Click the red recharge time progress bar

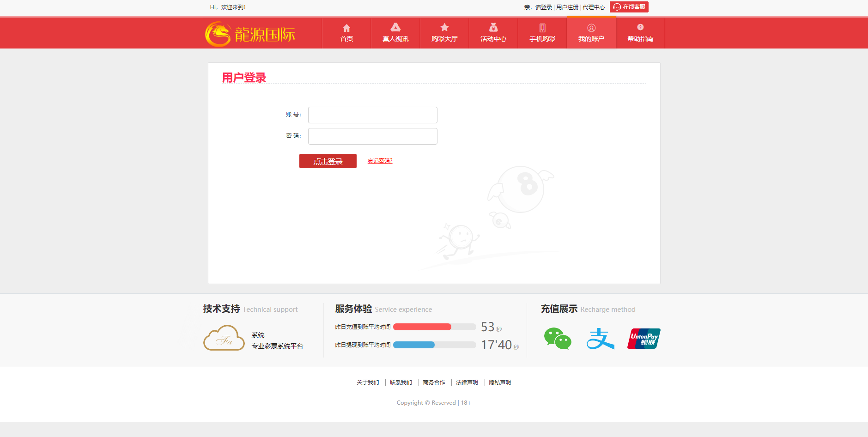coord(422,327)
